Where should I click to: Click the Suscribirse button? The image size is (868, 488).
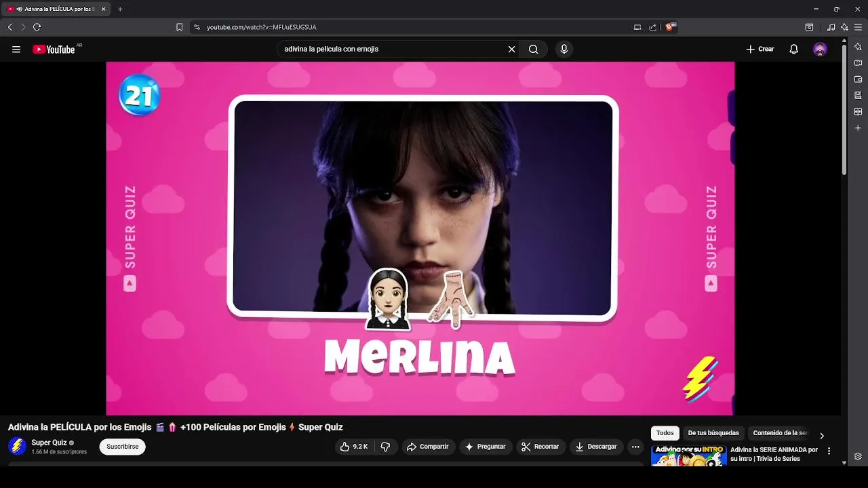[122, 447]
